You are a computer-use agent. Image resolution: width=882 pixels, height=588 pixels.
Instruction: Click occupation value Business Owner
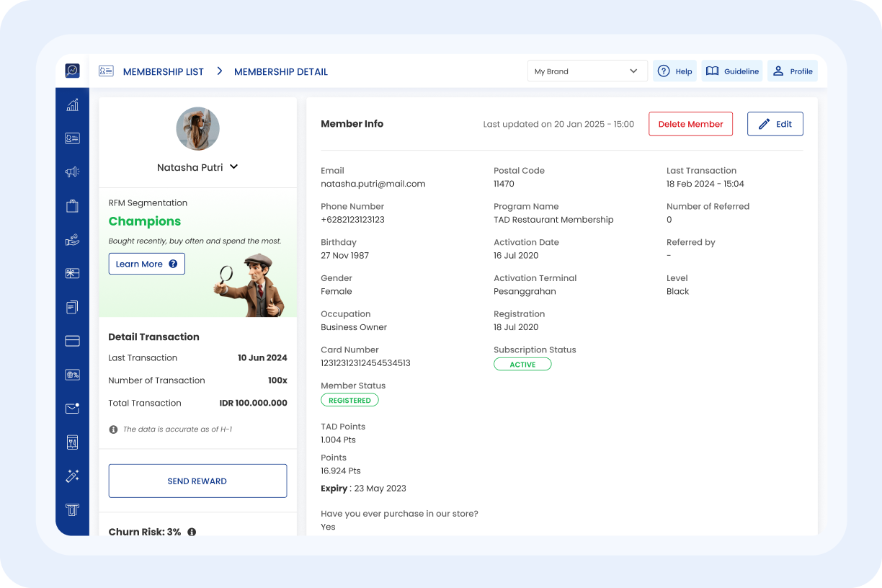pos(354,327)
